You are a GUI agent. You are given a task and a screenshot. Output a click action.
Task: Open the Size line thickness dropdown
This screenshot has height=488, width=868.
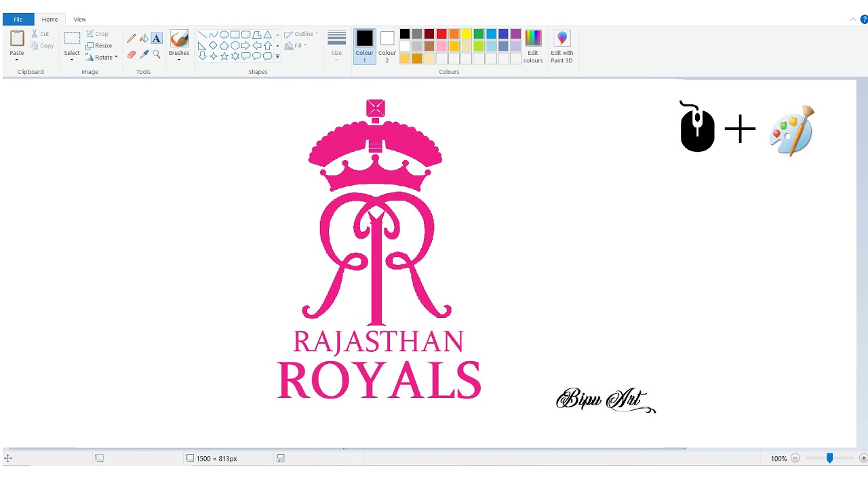coord(336,47)
